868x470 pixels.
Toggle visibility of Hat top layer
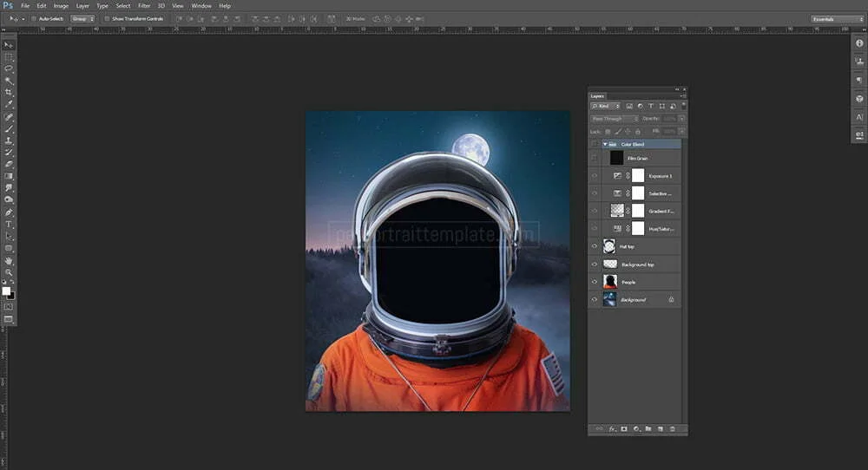coord(595,246)
